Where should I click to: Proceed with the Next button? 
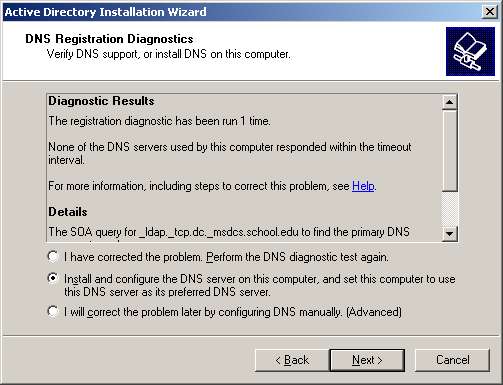(x=367, y=360)
